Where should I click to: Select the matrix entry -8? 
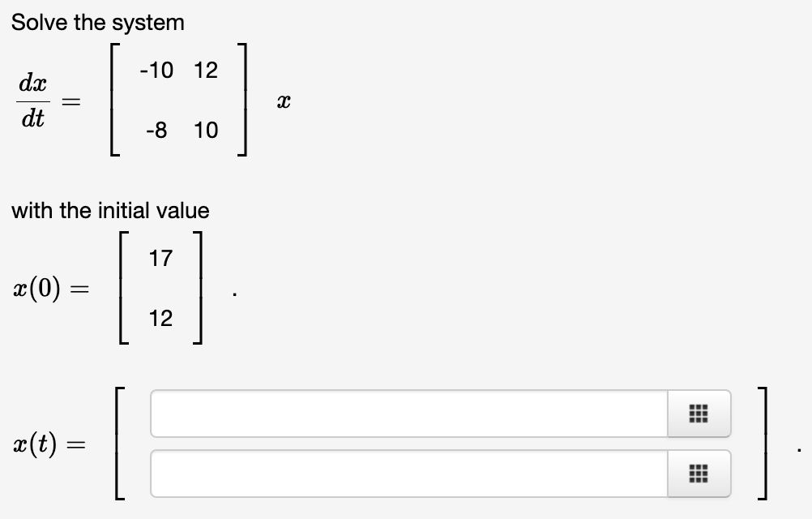click(158, 130)
